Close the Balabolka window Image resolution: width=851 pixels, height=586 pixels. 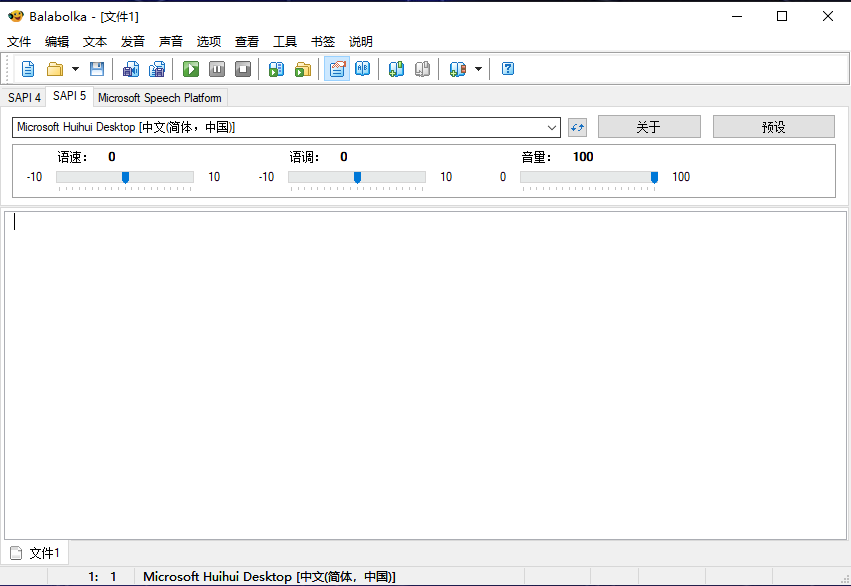(x=828, y=16)
